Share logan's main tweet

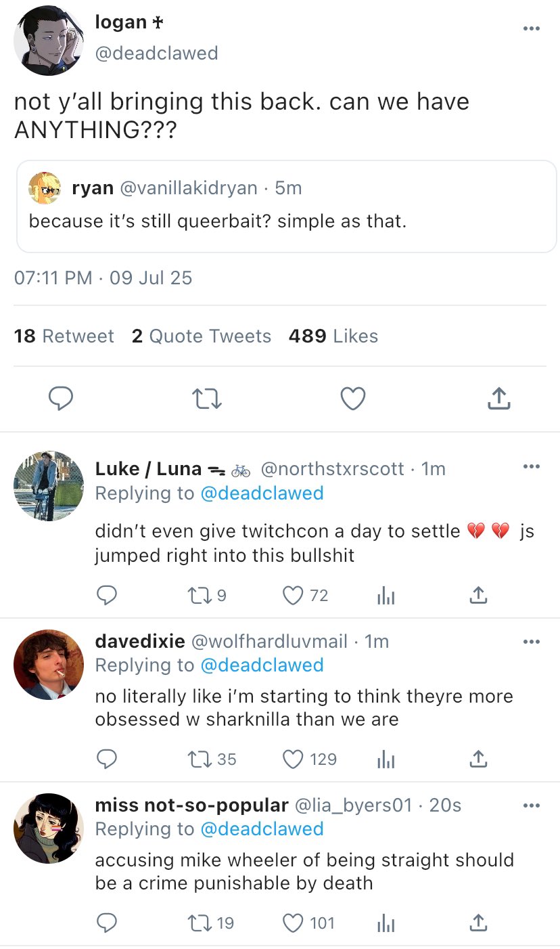[x=498, y=399]
